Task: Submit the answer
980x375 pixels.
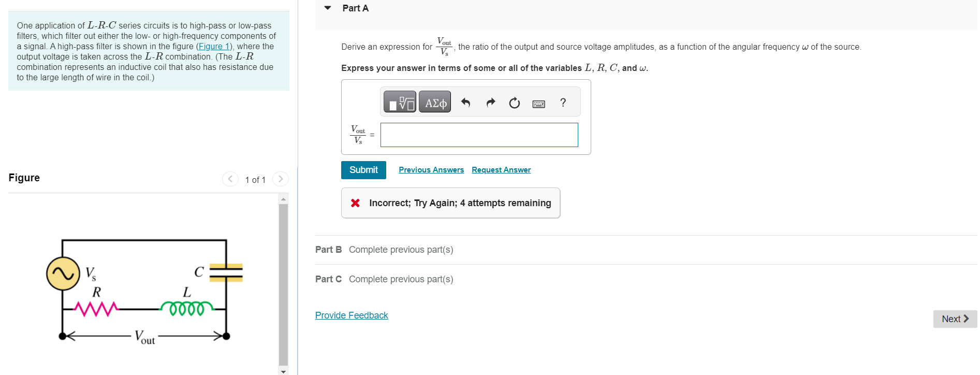Action: coord(363,169)
